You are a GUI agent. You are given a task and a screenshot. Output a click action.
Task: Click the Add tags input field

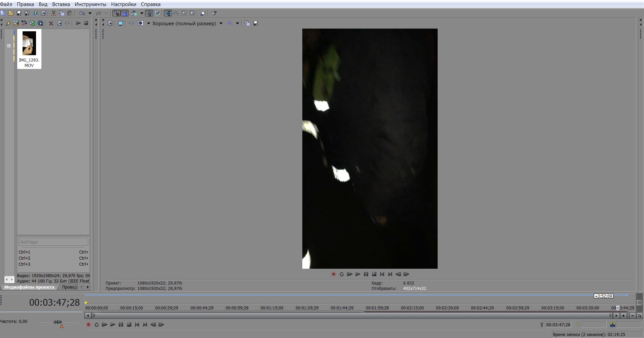(53, 242)
